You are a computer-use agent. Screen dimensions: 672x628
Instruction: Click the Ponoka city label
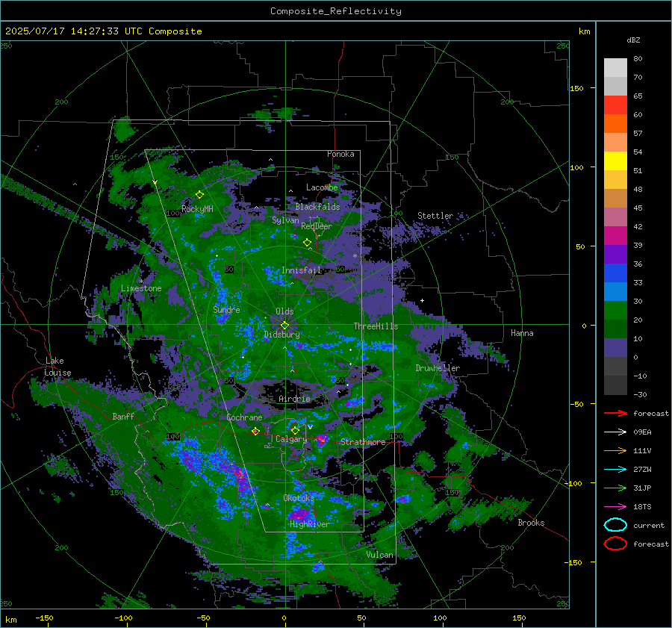[x=340, y=154]
